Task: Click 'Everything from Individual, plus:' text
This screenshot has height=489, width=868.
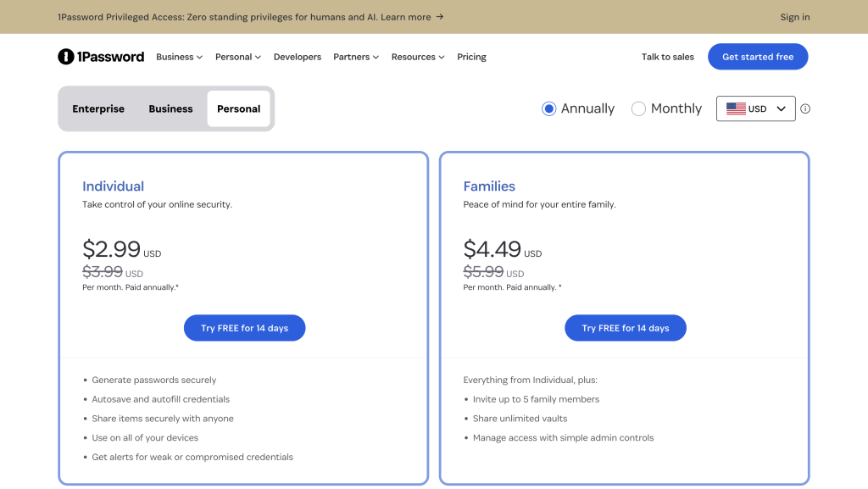Action: click(x=531, y=380)
